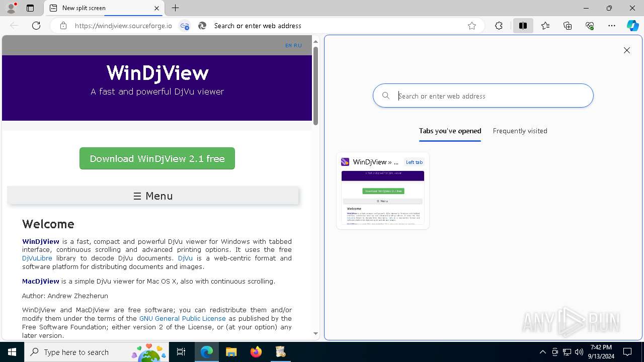Follow the DjVu format link
The image size is (644, 362).
(x=185, y=258)
